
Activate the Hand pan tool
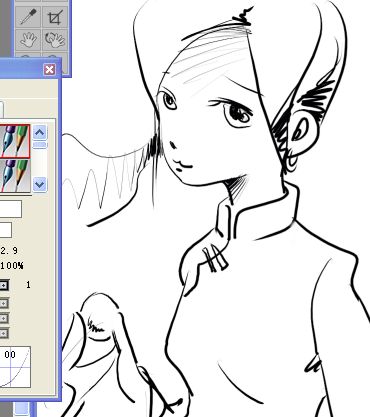(28, 40)
